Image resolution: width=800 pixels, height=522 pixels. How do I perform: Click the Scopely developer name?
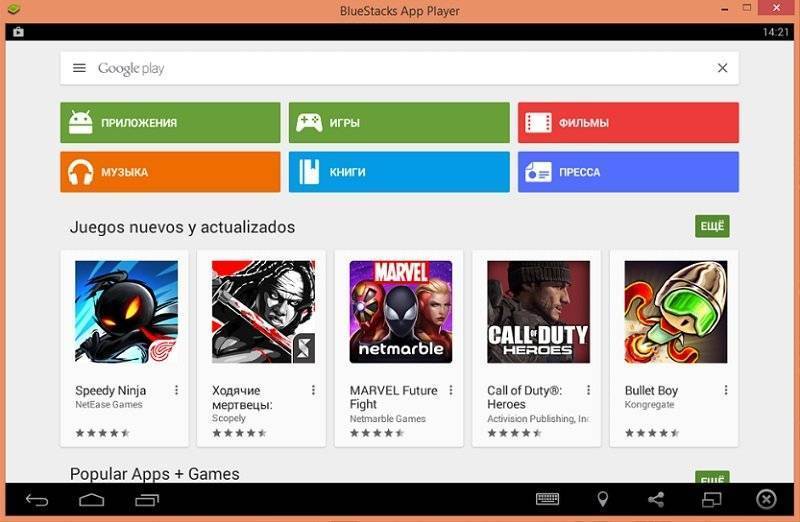coord(229,418)
